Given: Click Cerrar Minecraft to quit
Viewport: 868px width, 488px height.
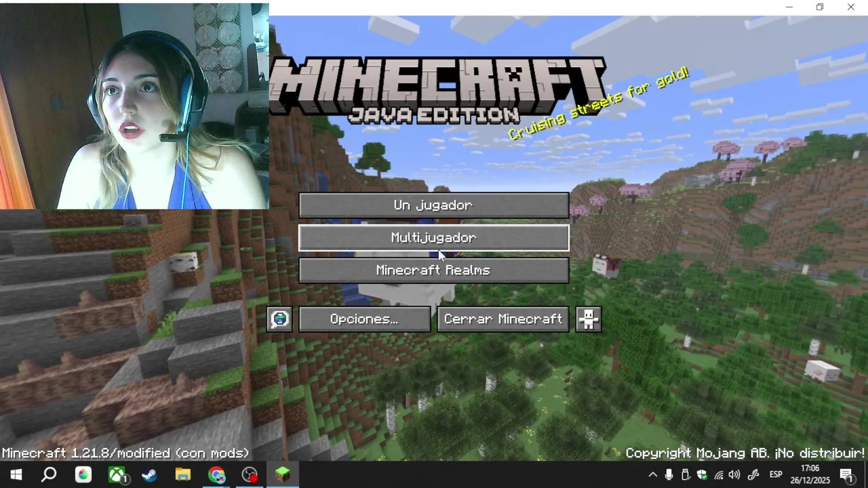Looking at the screenshot, I should (x=503, y=319).
